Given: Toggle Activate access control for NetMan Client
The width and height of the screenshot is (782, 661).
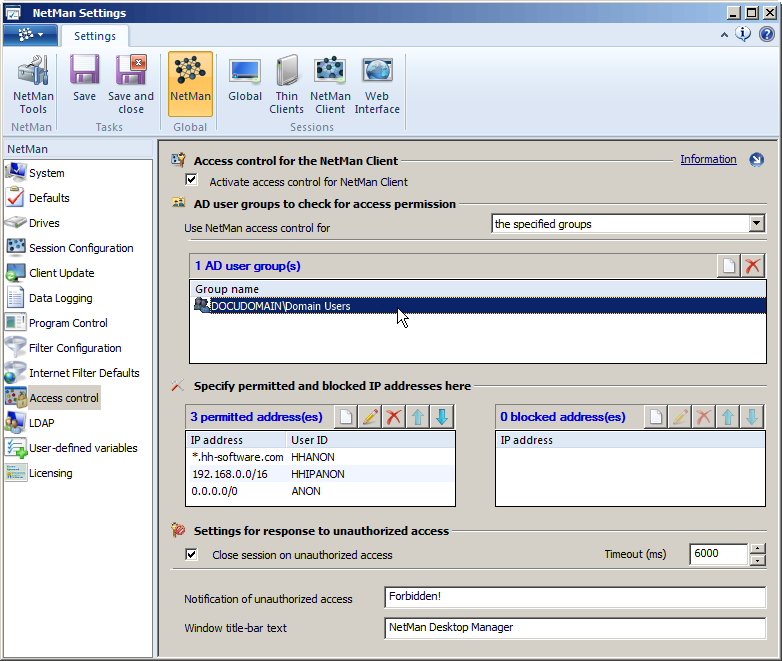Looking at the screenshot, I should (x=192, y=180).
